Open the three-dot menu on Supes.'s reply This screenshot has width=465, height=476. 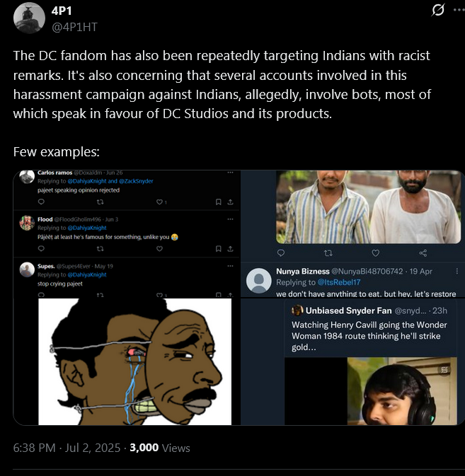point(229,266)
